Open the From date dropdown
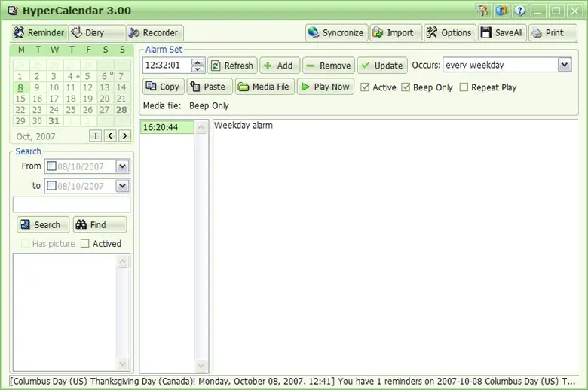Screen dimensions: 588x390 122,166
